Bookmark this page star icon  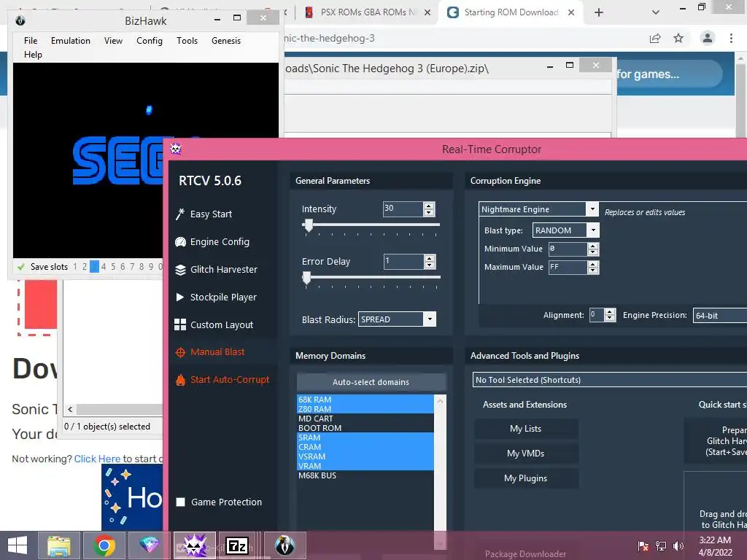(678, 38)
